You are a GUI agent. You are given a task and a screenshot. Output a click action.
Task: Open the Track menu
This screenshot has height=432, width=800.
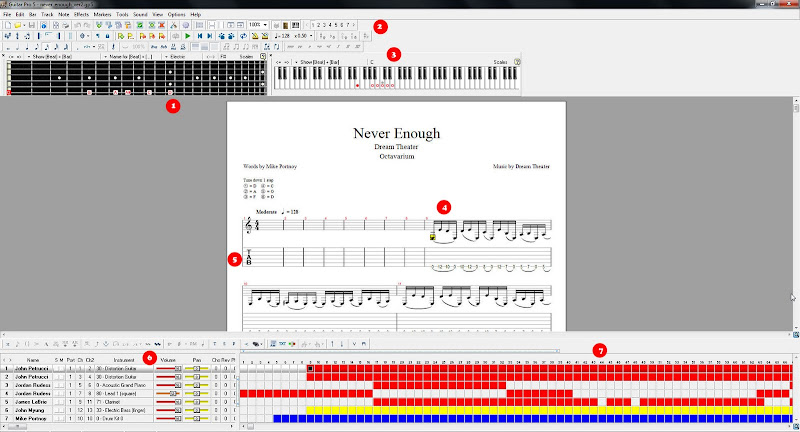point(47,14)
